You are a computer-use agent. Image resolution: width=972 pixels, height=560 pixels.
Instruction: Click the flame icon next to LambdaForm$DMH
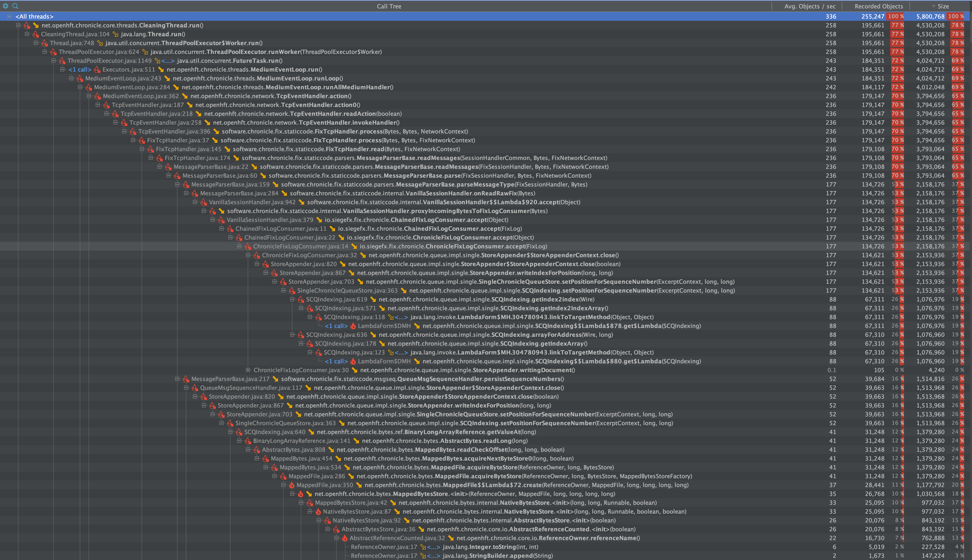tap(353, 326)
